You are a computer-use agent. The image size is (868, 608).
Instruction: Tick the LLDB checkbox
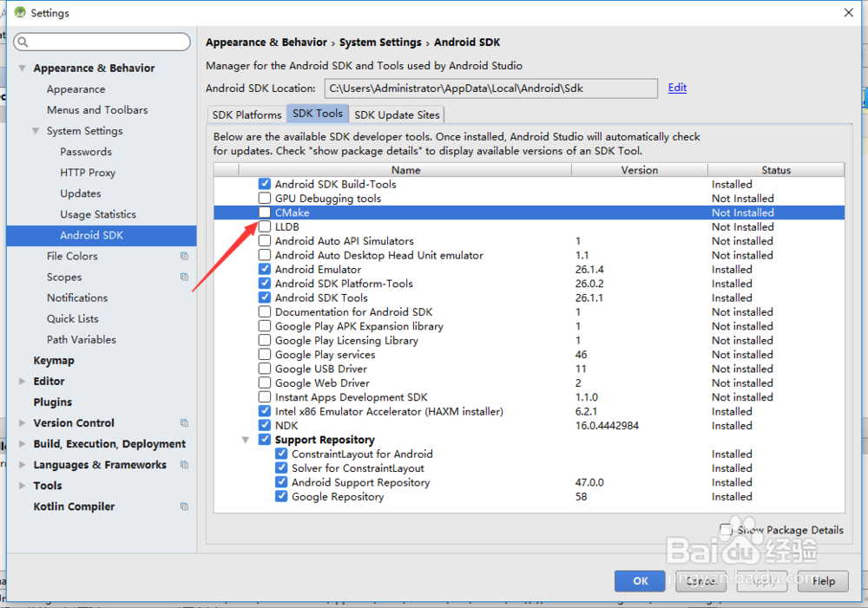pos(265,226)
